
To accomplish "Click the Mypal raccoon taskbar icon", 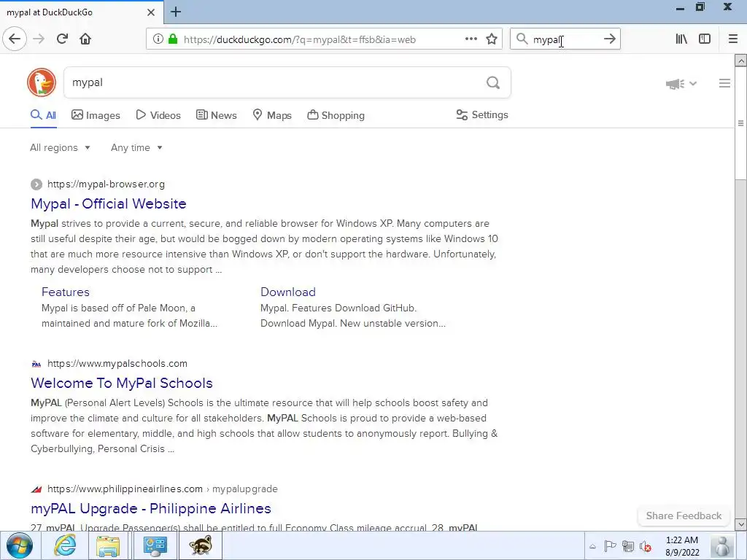I will (201, 545).
